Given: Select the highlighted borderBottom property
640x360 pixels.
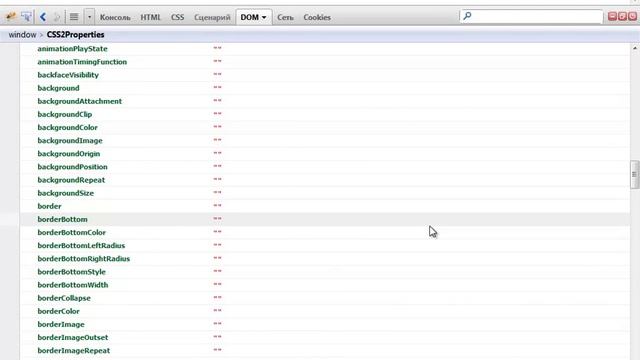Looking at the screenshot, I should pyautogui.click(x=62, y=219).
